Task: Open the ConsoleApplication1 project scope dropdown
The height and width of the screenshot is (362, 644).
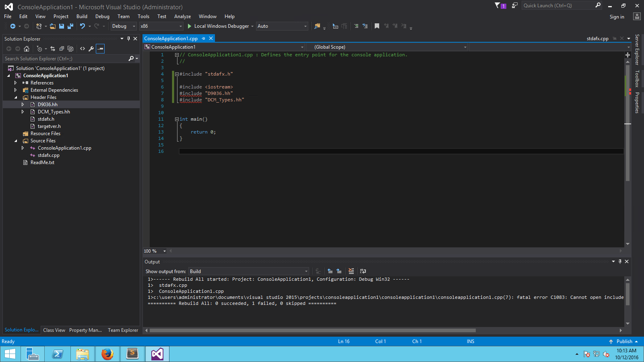Action: [224, 47]
